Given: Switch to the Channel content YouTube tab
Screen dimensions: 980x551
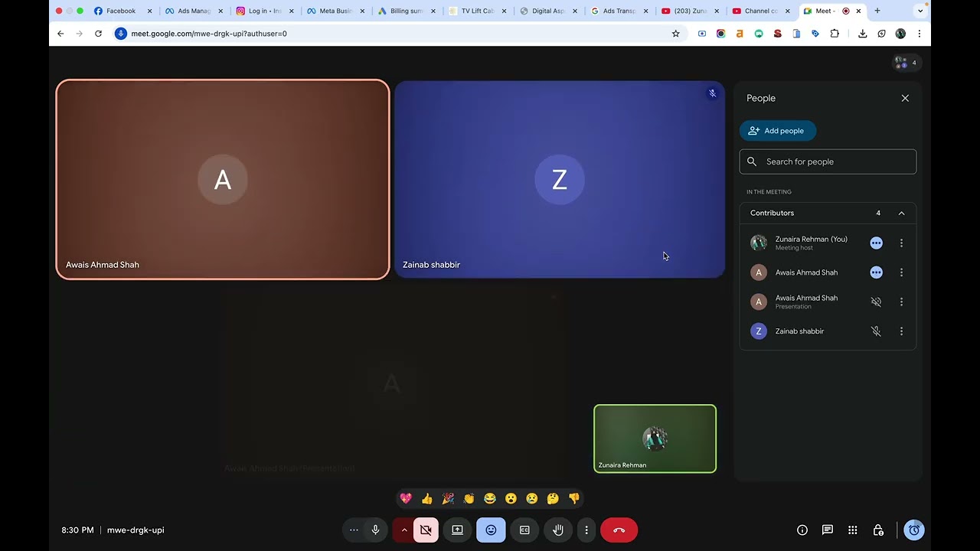Looking at the screenshot, I should pyautogui.click(x=760, y=11).
